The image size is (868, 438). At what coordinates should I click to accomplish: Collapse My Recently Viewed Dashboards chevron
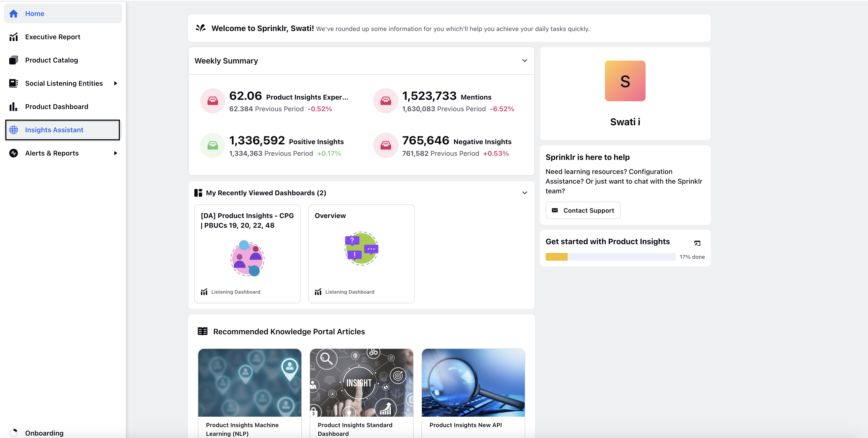coord(525,193)
